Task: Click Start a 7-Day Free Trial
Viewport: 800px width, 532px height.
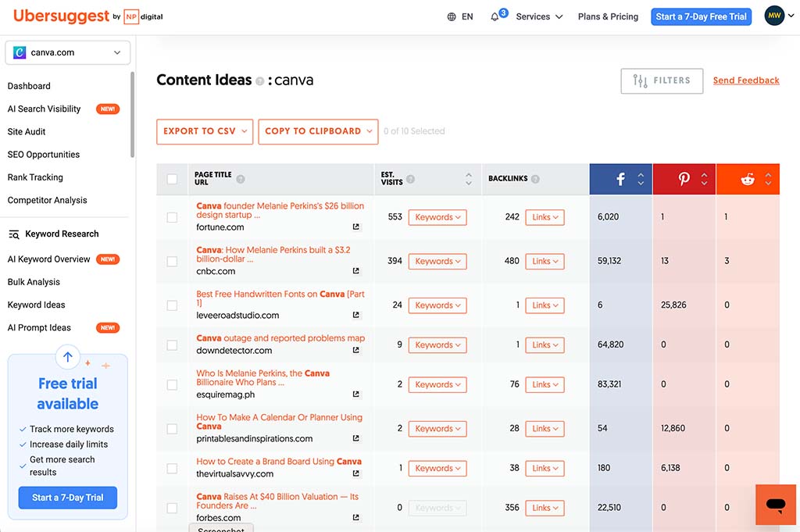Action: point(701,16)
